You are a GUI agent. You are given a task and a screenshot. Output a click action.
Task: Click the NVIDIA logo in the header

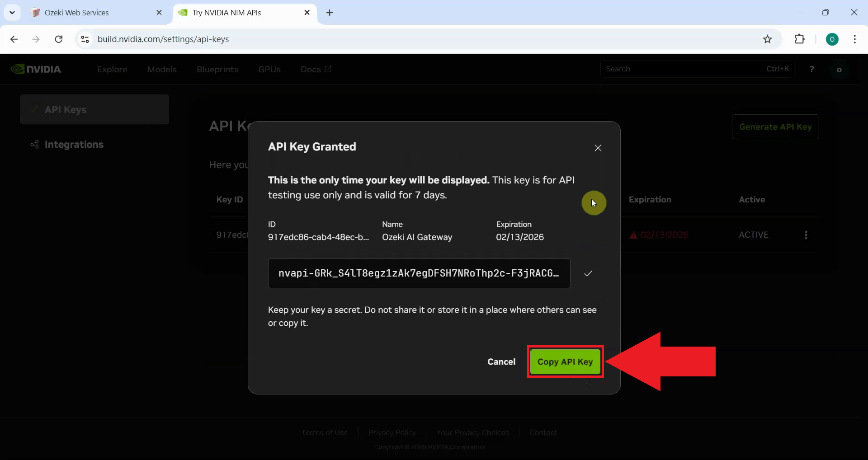37,69
